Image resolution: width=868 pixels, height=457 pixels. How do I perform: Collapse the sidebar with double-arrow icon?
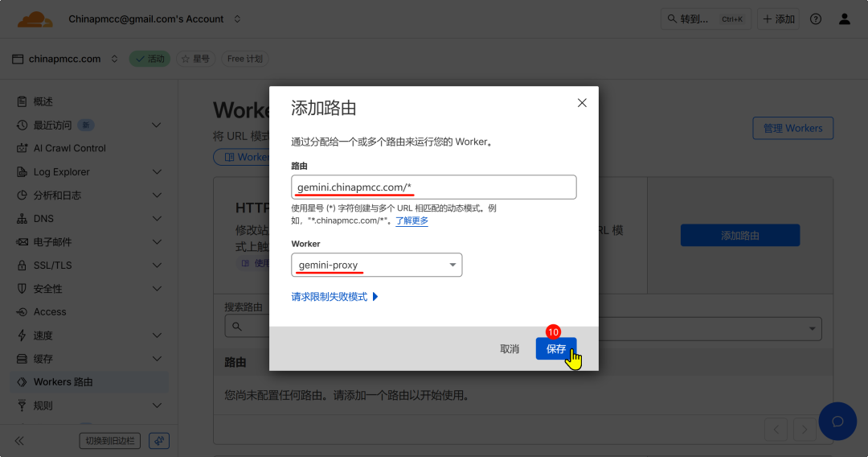[x=19, y=441]
